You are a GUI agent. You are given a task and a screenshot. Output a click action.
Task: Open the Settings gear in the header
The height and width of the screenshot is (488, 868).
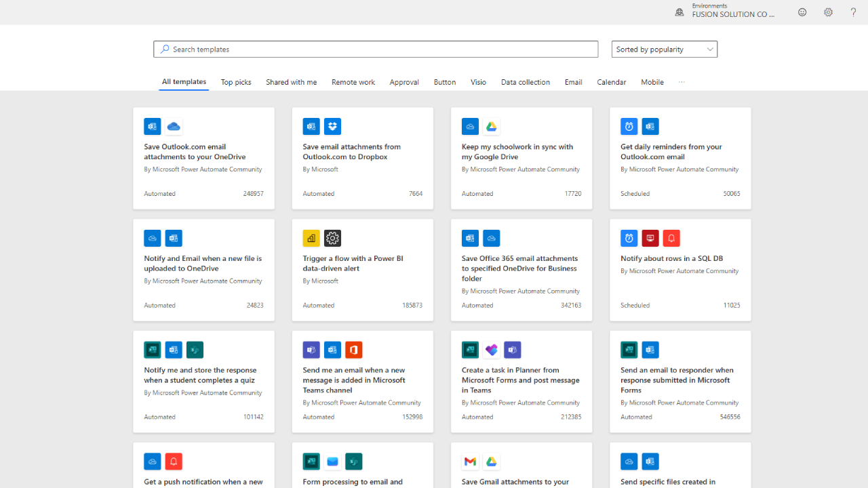click(828, 12)
